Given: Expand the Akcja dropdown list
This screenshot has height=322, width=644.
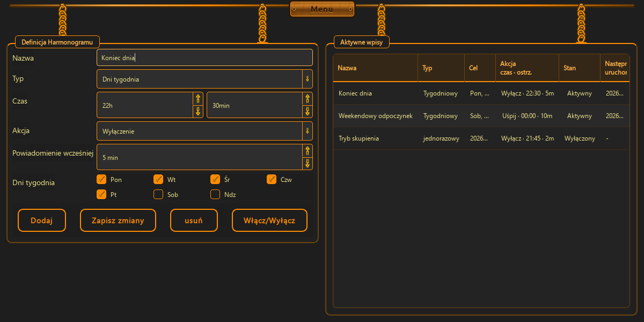Looking at the screenshot, I should 308,131.
